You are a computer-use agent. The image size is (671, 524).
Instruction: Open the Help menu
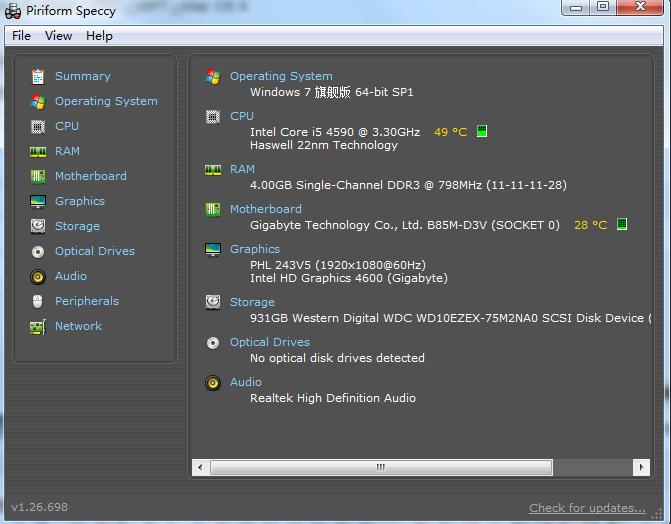pos(99,36)
